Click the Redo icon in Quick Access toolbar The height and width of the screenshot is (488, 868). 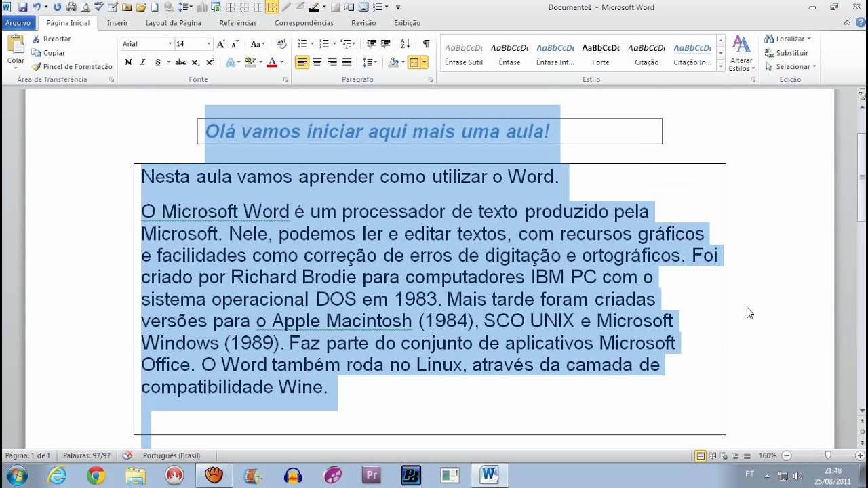(x=57, y=7)
